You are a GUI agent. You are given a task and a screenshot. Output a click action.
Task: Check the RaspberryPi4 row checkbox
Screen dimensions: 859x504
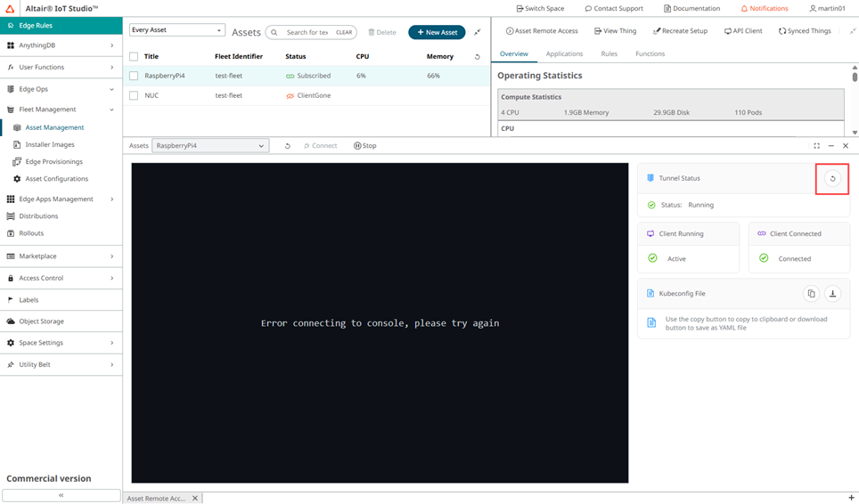[134, 76]
